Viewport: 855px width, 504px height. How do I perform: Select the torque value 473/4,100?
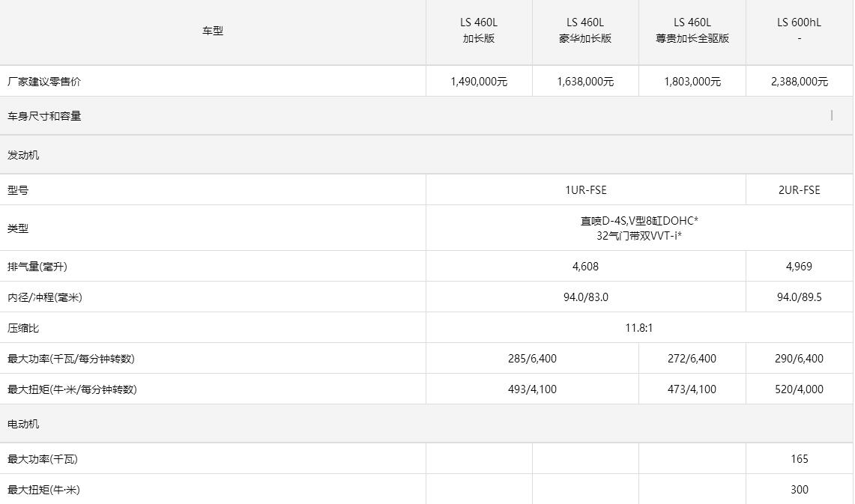pyautogui.click(x=692, y=389)
